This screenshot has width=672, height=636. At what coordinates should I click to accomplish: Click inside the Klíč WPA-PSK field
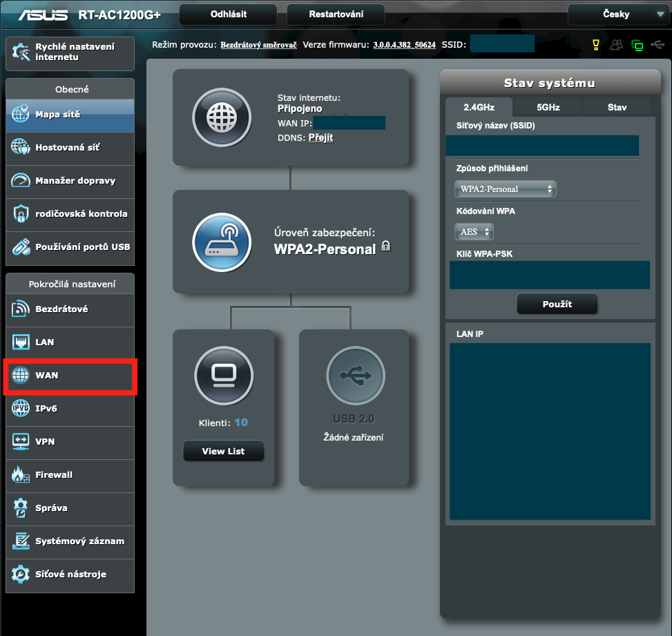(549, 275)
